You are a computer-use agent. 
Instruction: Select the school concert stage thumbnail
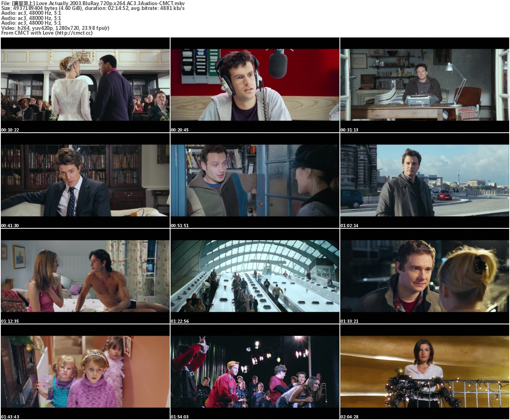point(255,371)
